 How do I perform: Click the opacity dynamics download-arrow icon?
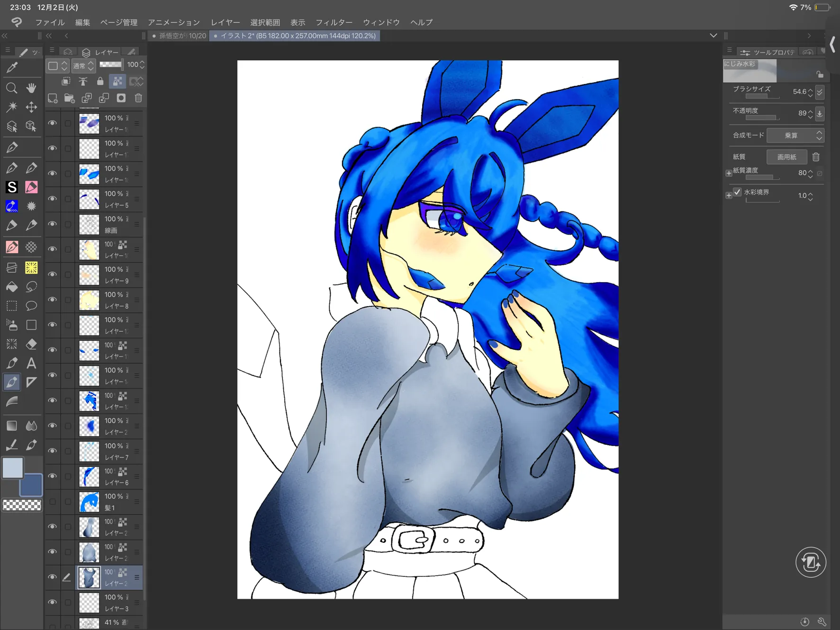click(820, 114)
